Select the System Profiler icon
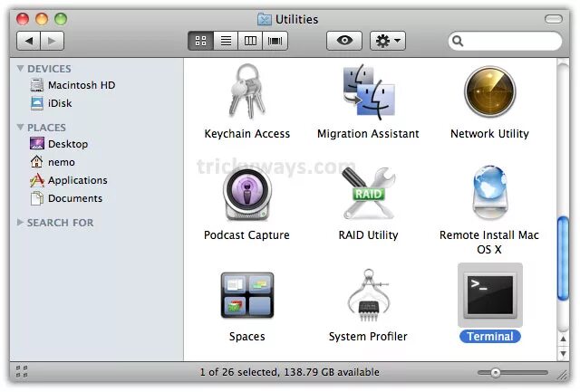The height and width of the screenshot is (392, 580). pos(369,295)
